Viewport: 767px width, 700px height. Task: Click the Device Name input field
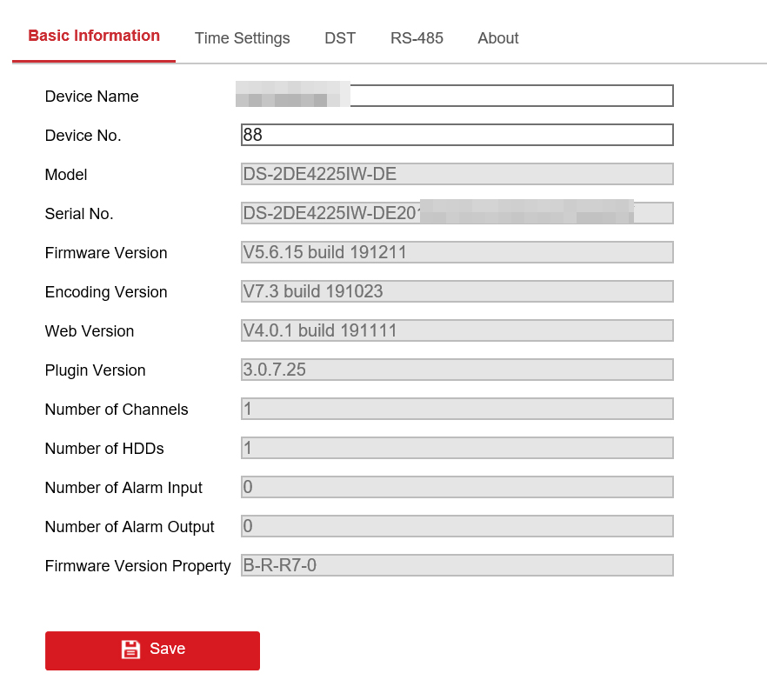click(510, 96)
